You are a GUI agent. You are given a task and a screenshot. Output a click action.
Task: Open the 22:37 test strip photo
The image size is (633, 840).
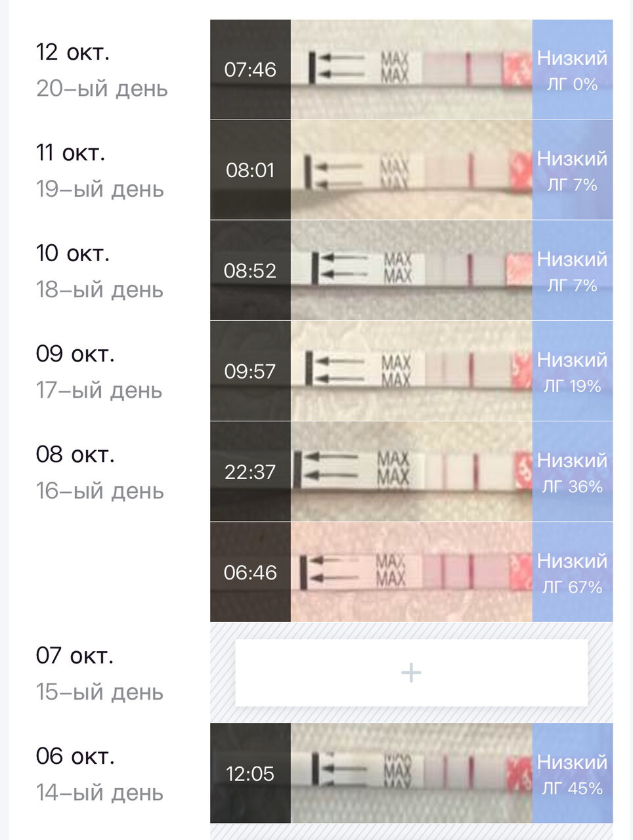(411, 471)
